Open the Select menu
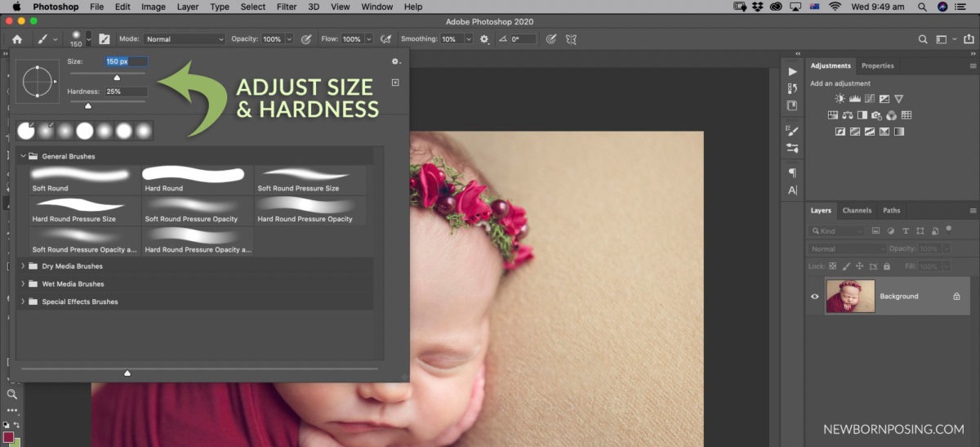The image size is (980, 447). coord(252,7)
